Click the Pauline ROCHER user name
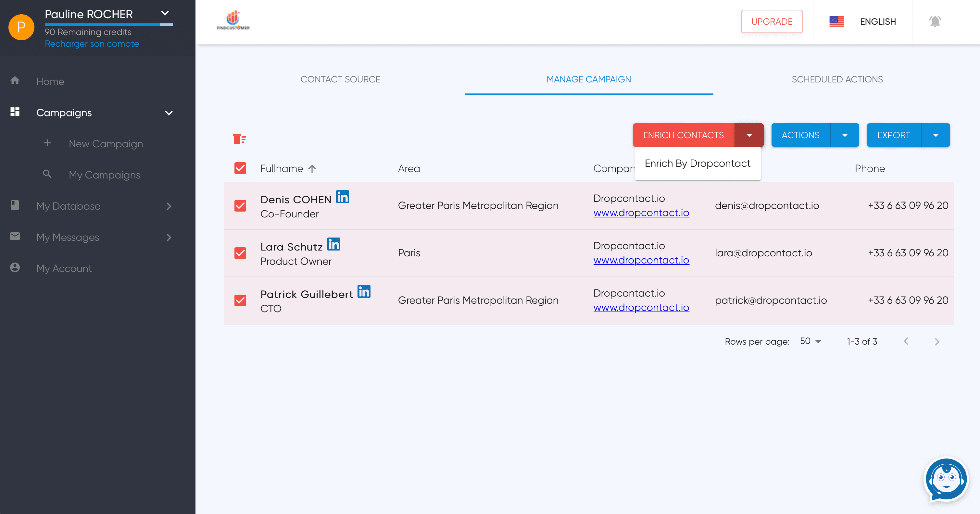 coord(89,14)
